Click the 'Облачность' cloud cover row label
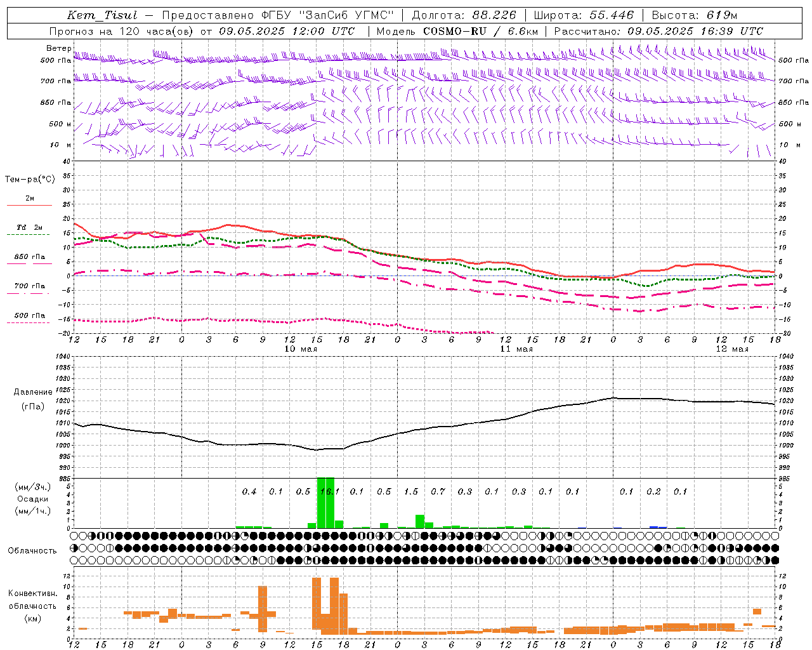 (32, 550)
